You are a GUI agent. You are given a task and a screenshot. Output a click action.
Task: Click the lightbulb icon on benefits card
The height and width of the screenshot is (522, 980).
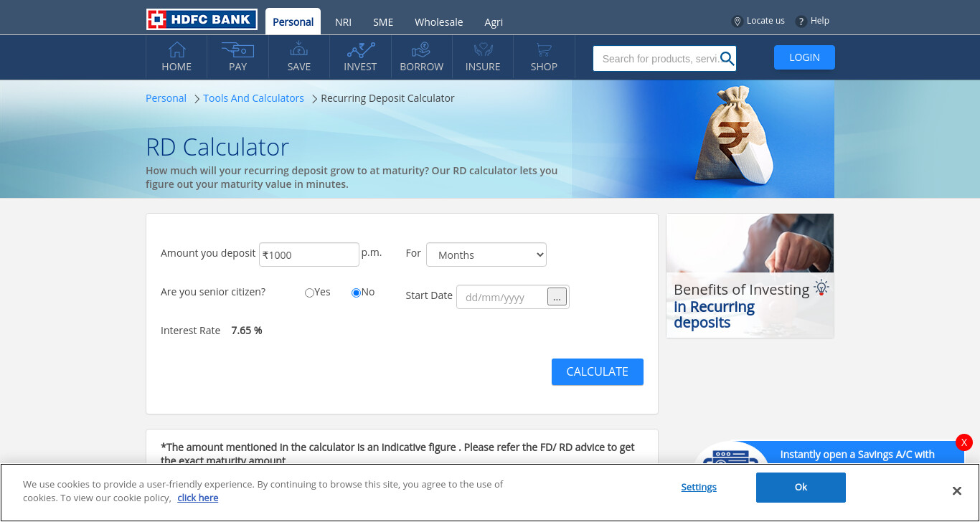tap(821, 288)
